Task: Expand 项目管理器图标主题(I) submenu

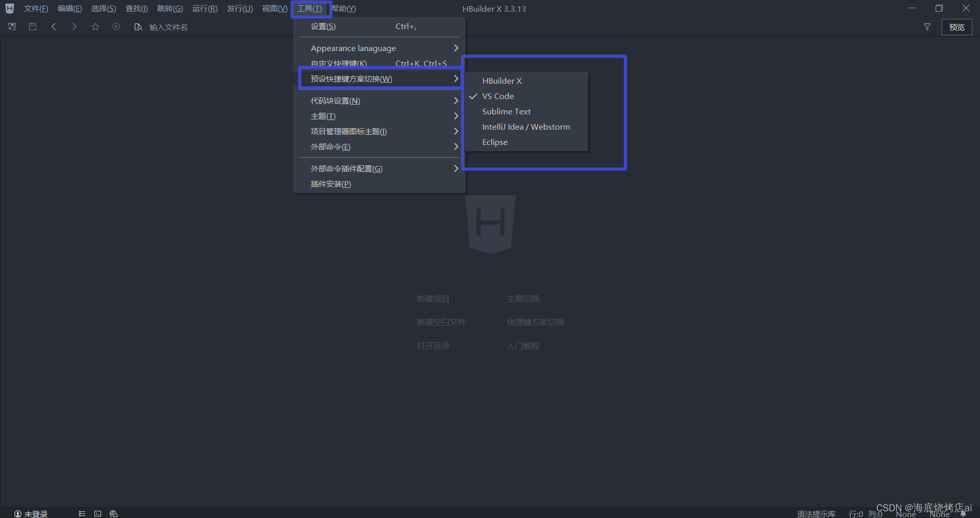Action: pyautogui.click(x=379, y=131)
